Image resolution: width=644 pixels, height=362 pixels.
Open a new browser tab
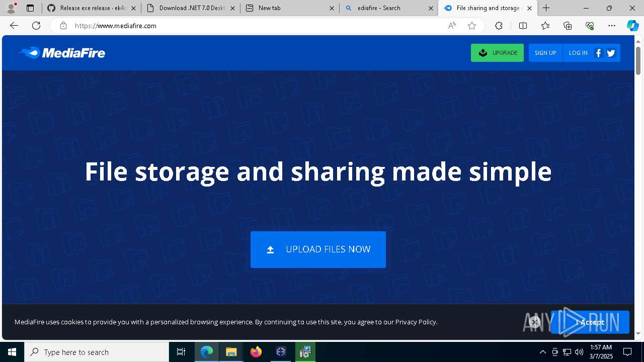pos(546,8)
